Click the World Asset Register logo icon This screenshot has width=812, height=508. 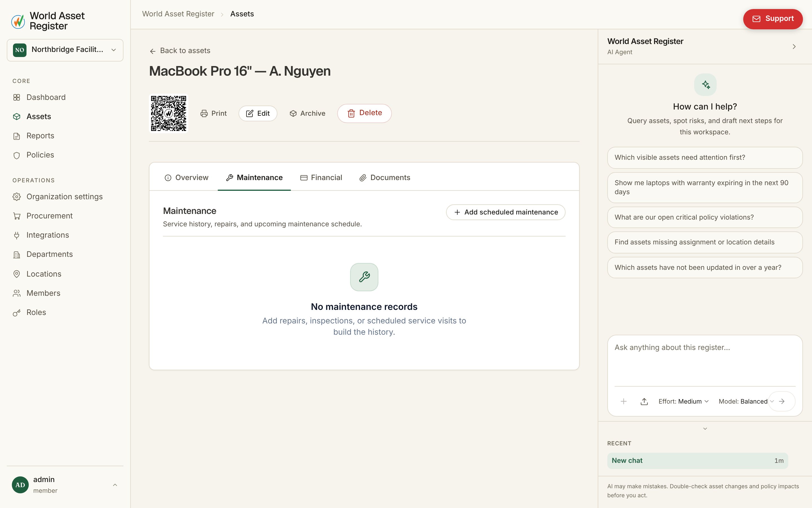pyautogui.click(x=18, y=21)
